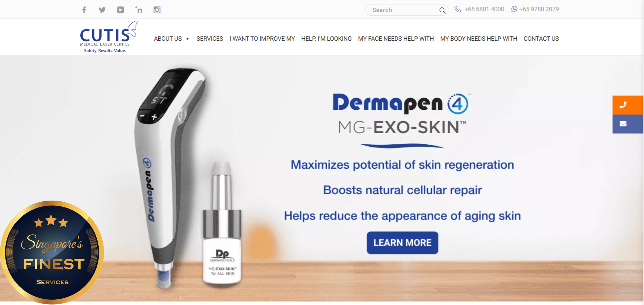
Task: Open My Face Needs Help With menu
Action: coord(396,39)
